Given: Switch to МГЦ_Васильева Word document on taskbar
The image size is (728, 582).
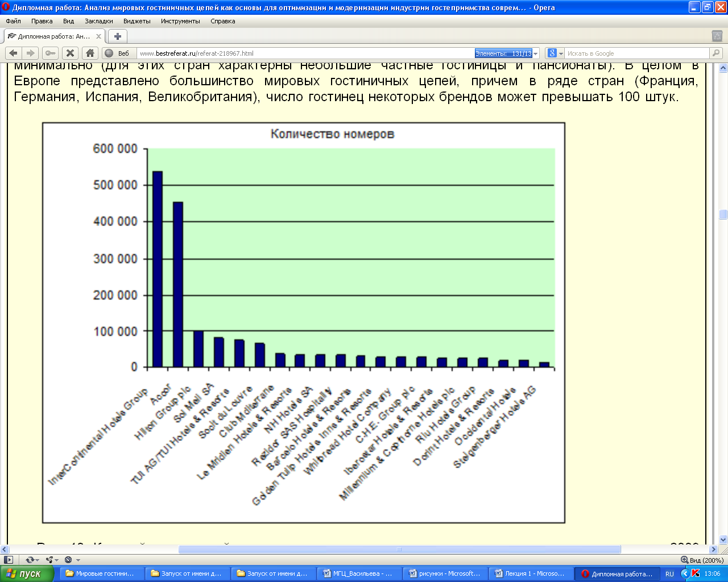Looking at the screenshot, I should 358,573.
